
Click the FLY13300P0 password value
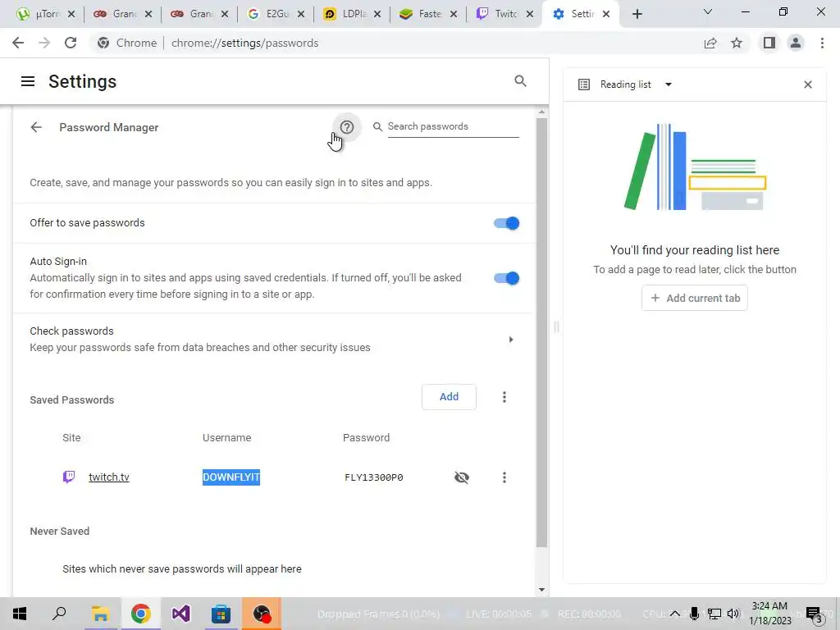click(374, 477)
